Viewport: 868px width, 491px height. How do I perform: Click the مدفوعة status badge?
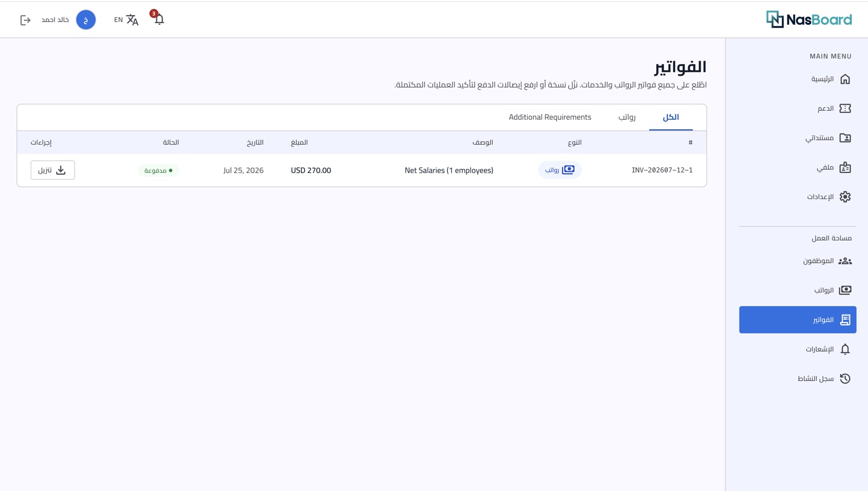(x=158, y=170)
